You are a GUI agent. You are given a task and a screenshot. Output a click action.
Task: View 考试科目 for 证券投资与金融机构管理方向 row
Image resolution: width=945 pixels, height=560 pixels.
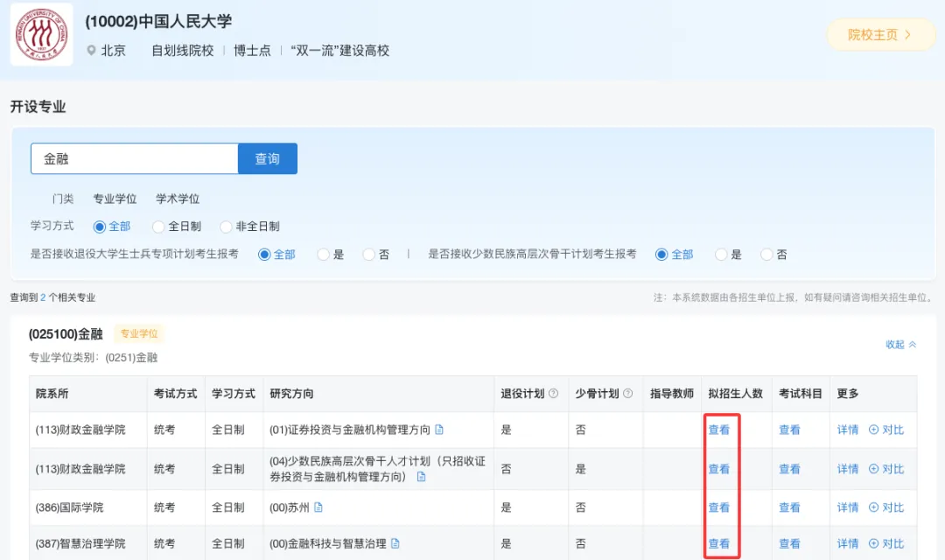coord(789,430)
